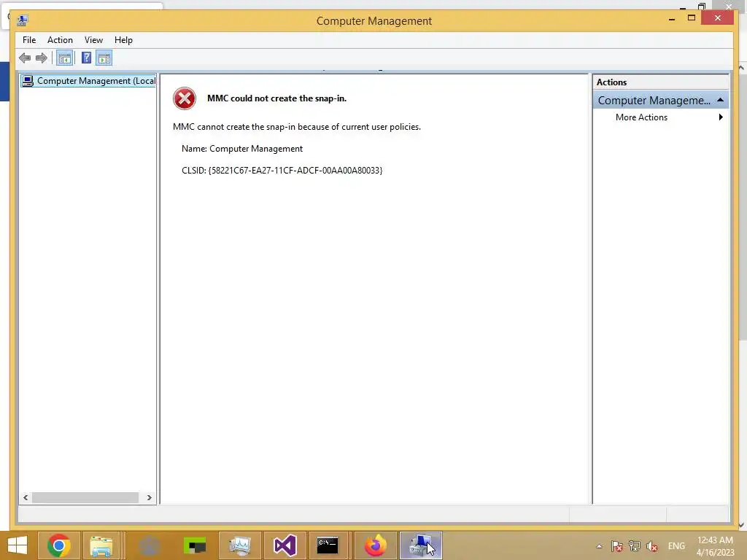This screenshot has height=560, width=747.
Task: Open the File menu
Action: pyautogui.click(x=29, y=40)
